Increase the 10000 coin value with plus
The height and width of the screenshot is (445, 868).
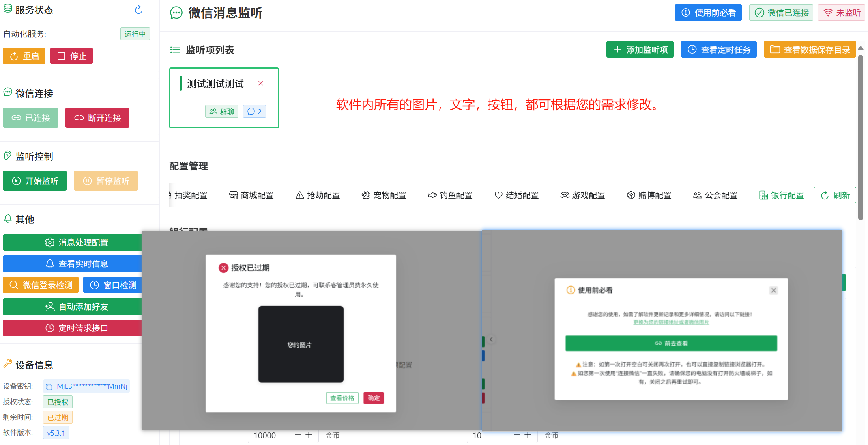[309, 435]
